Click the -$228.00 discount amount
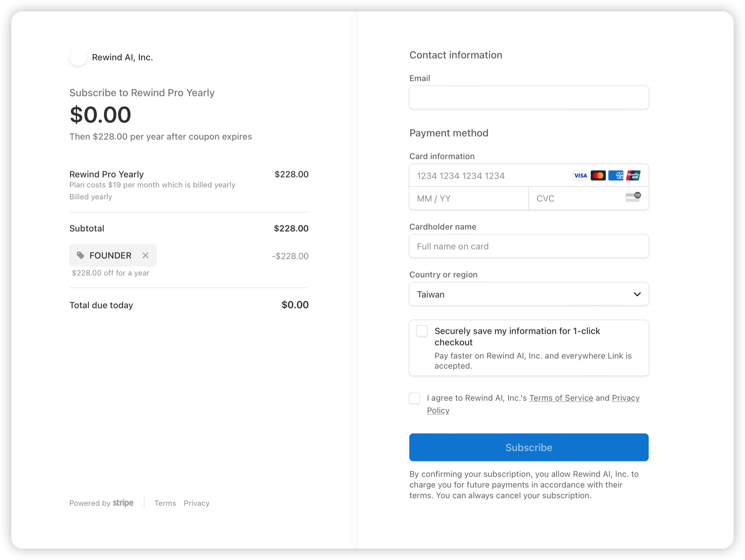 (290, 256)
